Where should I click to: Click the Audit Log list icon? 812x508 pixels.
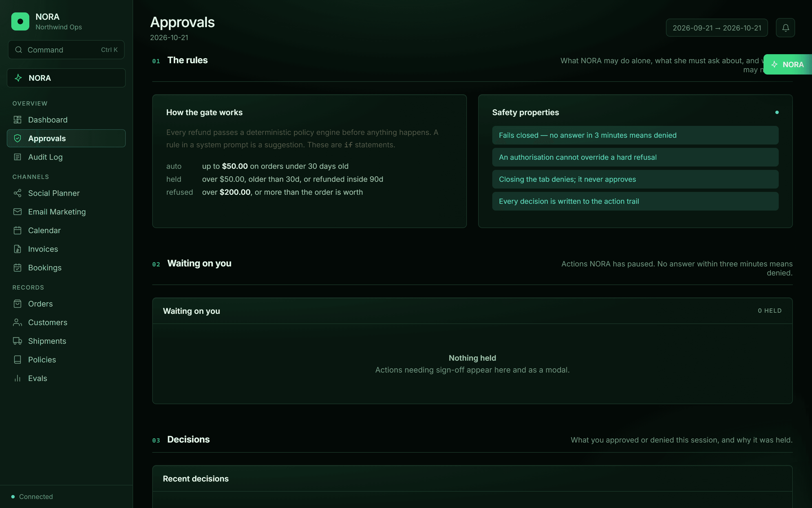(x=17, y=157)
